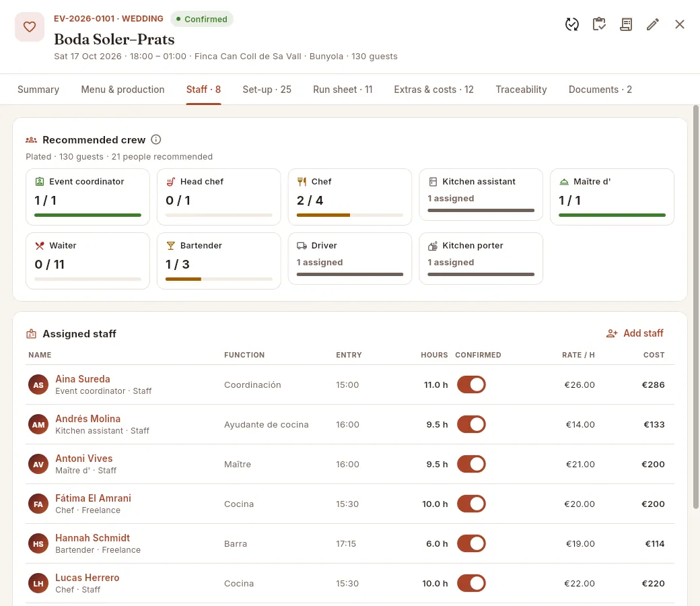The width and height of the screenshot is (700, 606).
Task: Click the HS avatar for Hannah Schmidt
Action: [x=38, y=543]
